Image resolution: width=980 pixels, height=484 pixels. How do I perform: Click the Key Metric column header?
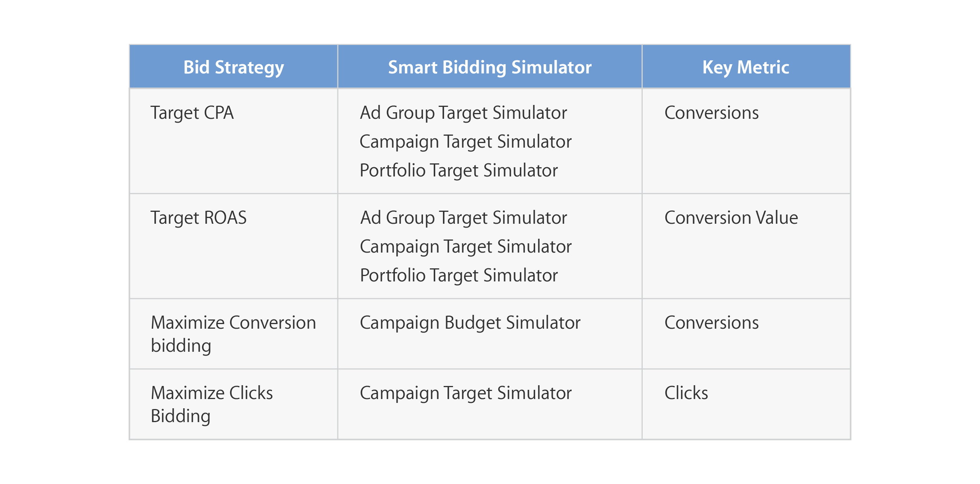coord(746,67)
